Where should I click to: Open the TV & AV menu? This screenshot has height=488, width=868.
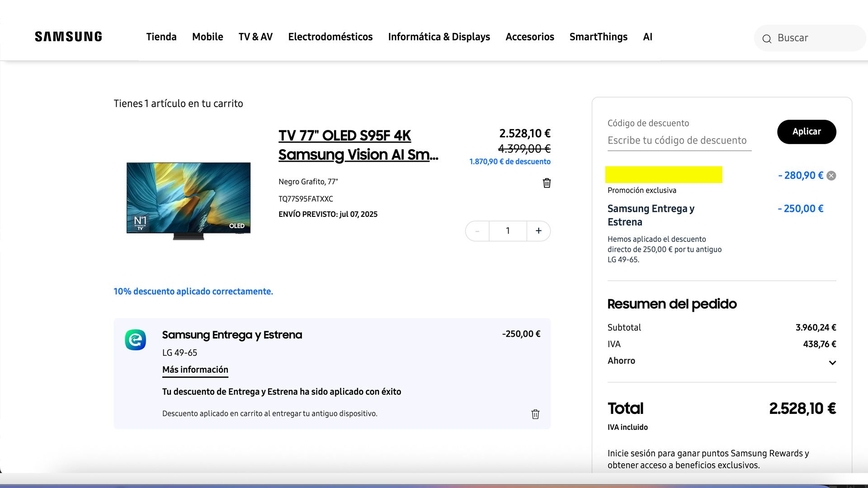(255, 37)
